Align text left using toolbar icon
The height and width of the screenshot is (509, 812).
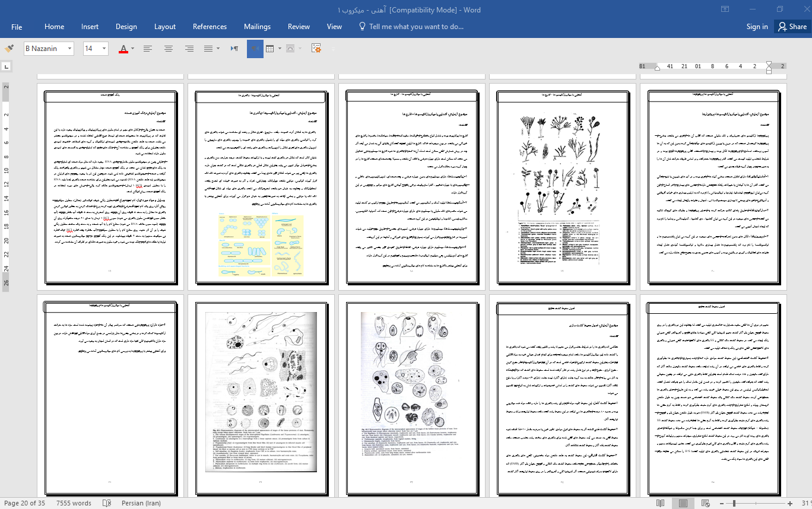pyautogui.click(x=148, y=49)
